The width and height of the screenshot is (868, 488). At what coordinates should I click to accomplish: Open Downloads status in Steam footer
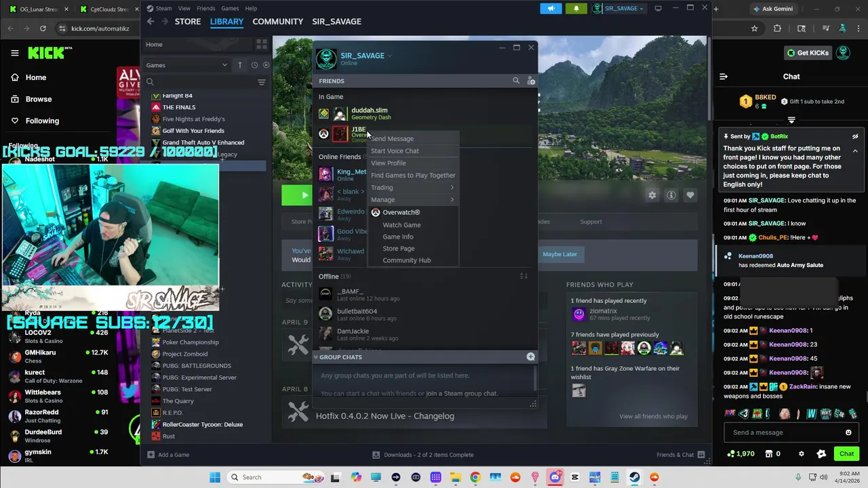coord(423,455)
